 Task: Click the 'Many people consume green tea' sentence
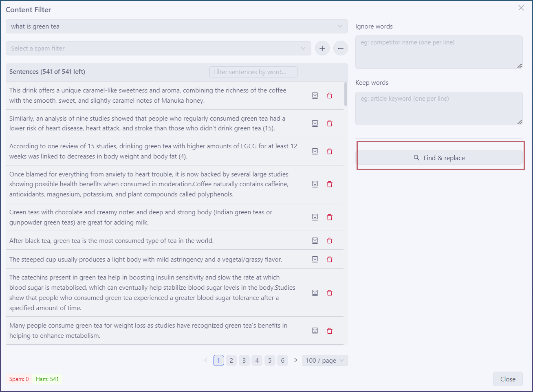148,330
